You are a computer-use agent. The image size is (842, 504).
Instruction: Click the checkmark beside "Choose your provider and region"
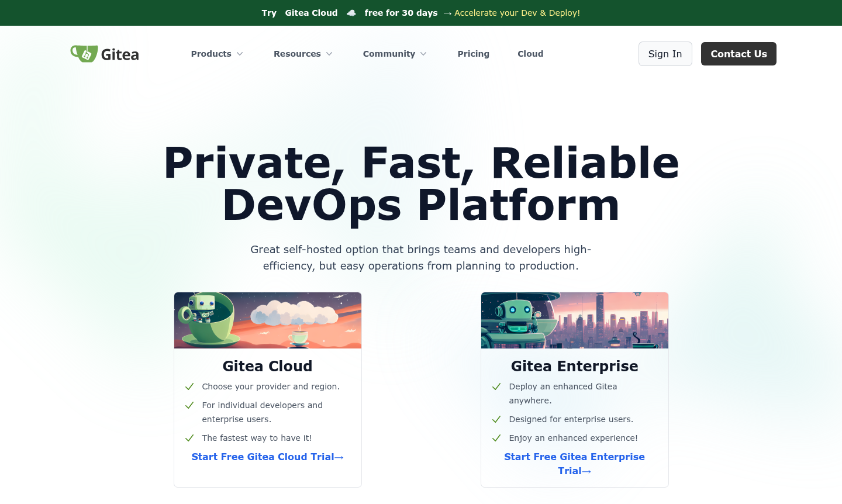coord(189,386)
